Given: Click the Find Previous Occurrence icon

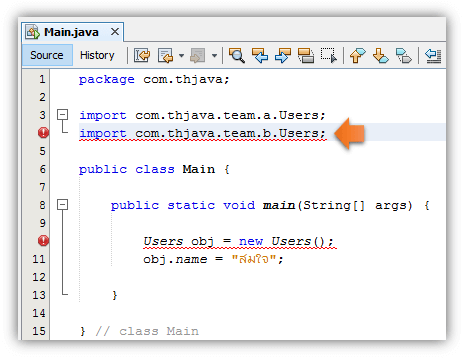Looking at the screenshot, I should tap(260, 55).
